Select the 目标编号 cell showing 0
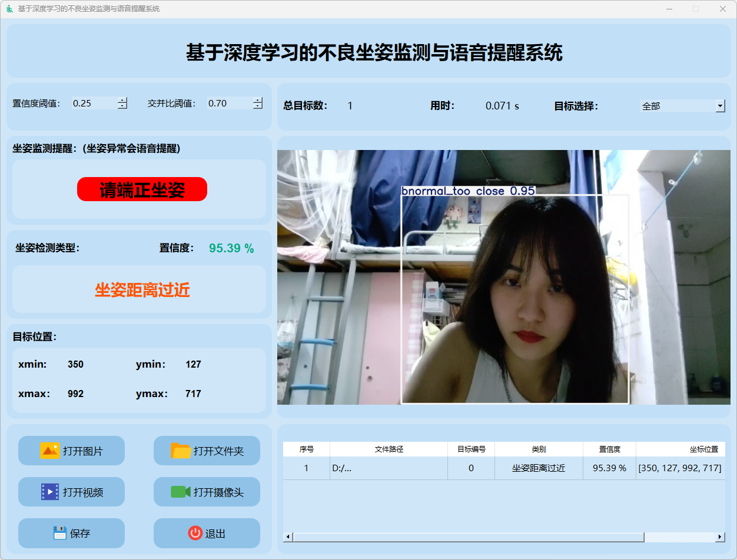737x560 pixels. point(472,468)
